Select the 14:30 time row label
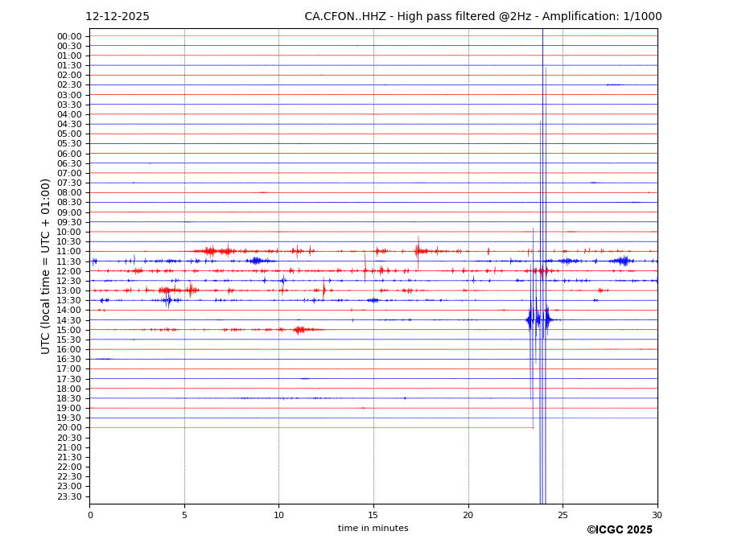The height and width of the screenshot is (560, 746). (69, 320)
